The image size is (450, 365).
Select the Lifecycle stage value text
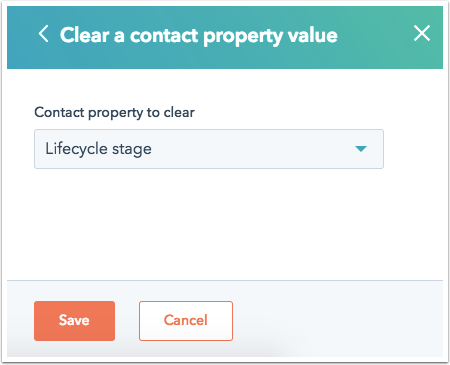[98, 149]
